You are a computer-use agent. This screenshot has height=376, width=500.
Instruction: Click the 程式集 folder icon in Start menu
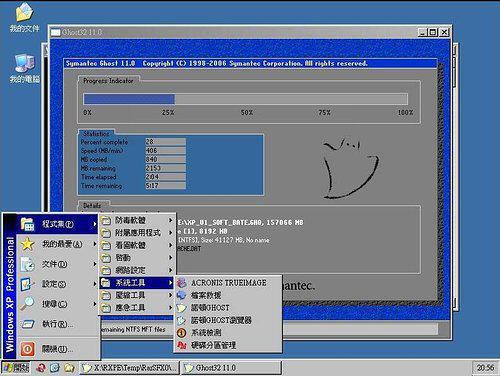[27, 224]
